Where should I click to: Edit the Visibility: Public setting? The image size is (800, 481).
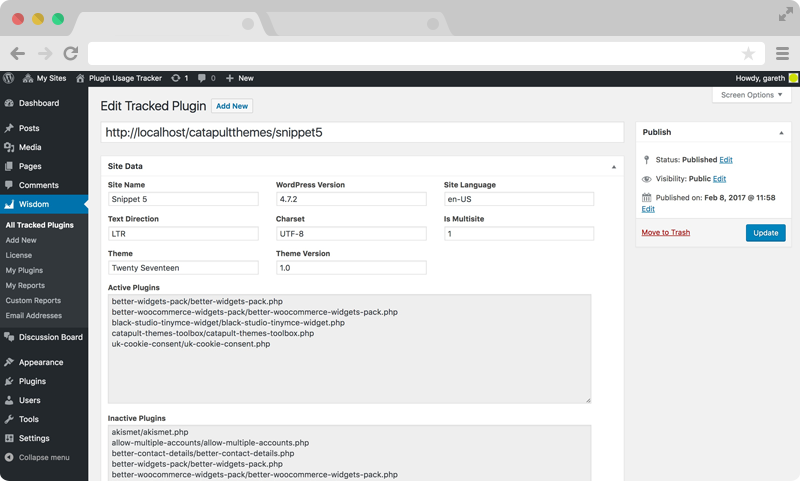tap(719, 179)
